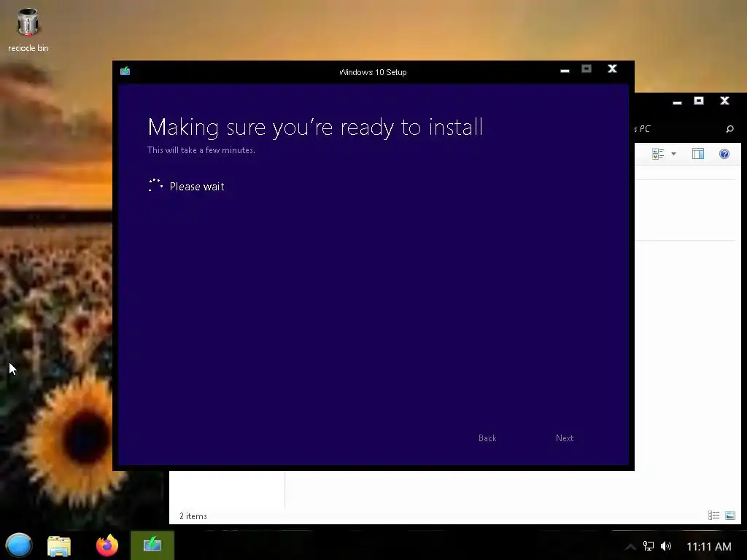Maximize the File Explorer window
The image size is (747, 560).
click(699, 101)
